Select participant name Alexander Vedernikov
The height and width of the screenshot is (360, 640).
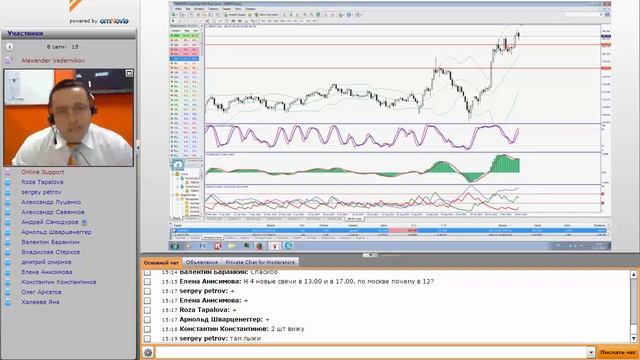point(53,60)
